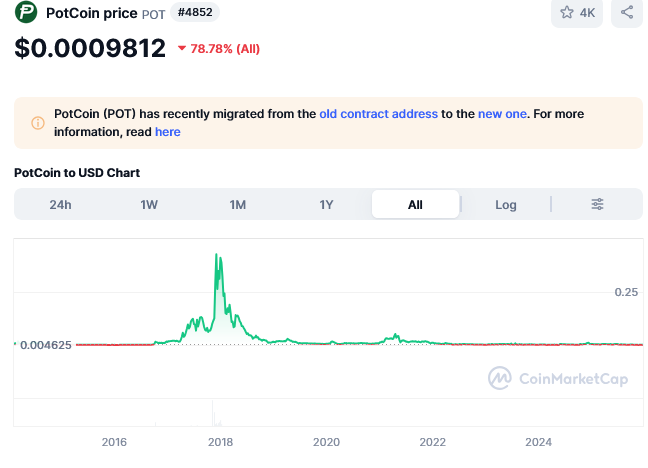Click the 0.25 price axis label

coord(626,292)
